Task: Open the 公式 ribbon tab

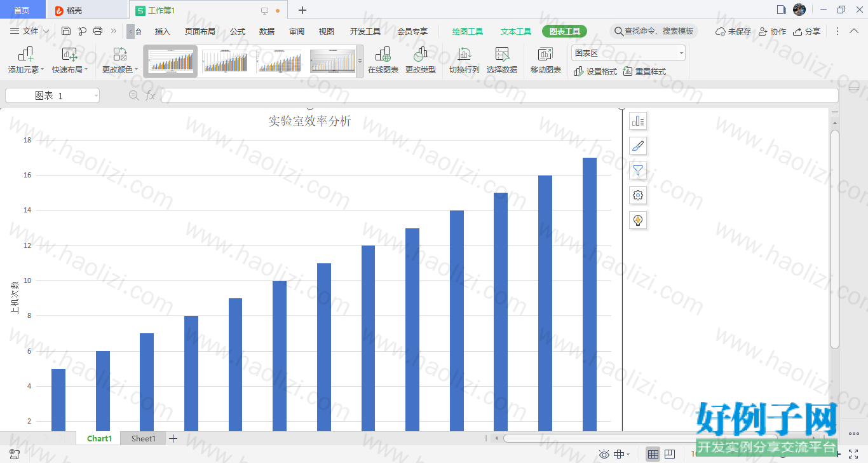Action: tap(238, 31)
